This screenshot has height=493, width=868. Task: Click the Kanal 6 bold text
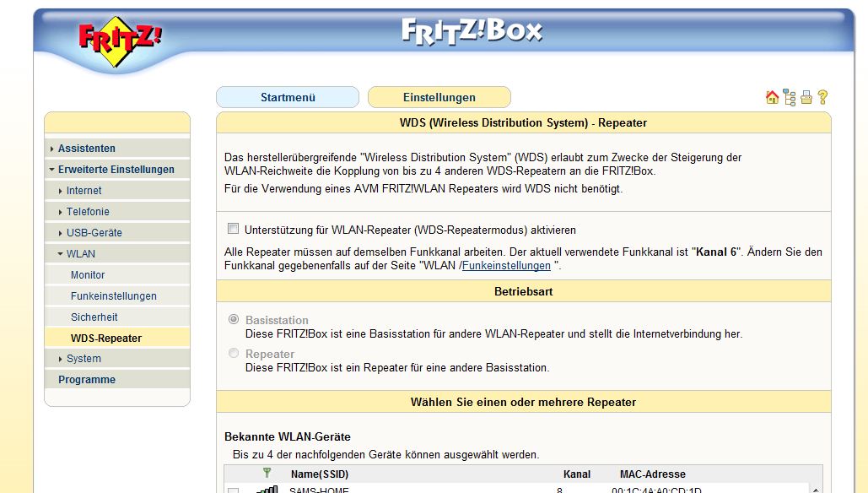[716, 252]
